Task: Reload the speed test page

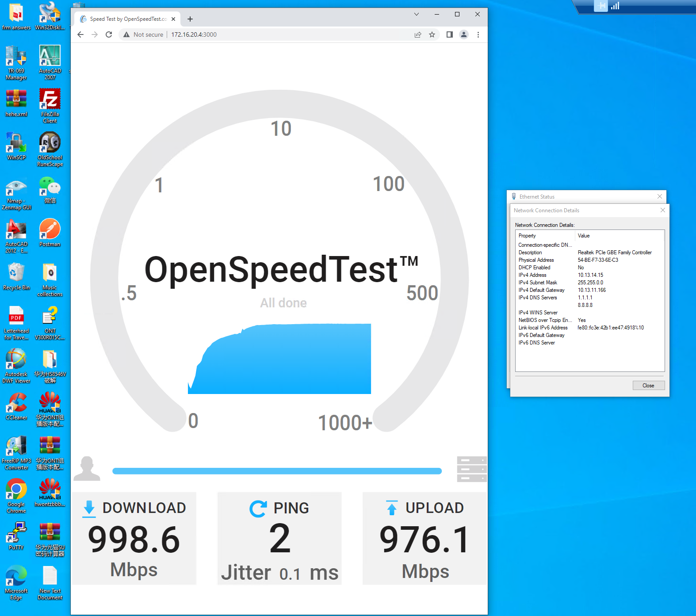Action: pyautogui.click(x=109, y=34)
